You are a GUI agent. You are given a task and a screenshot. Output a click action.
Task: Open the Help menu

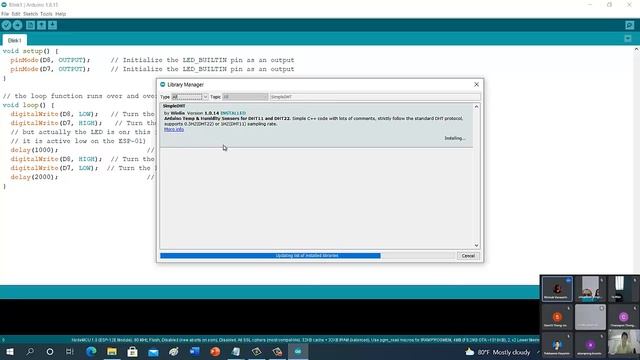point(60,14)
